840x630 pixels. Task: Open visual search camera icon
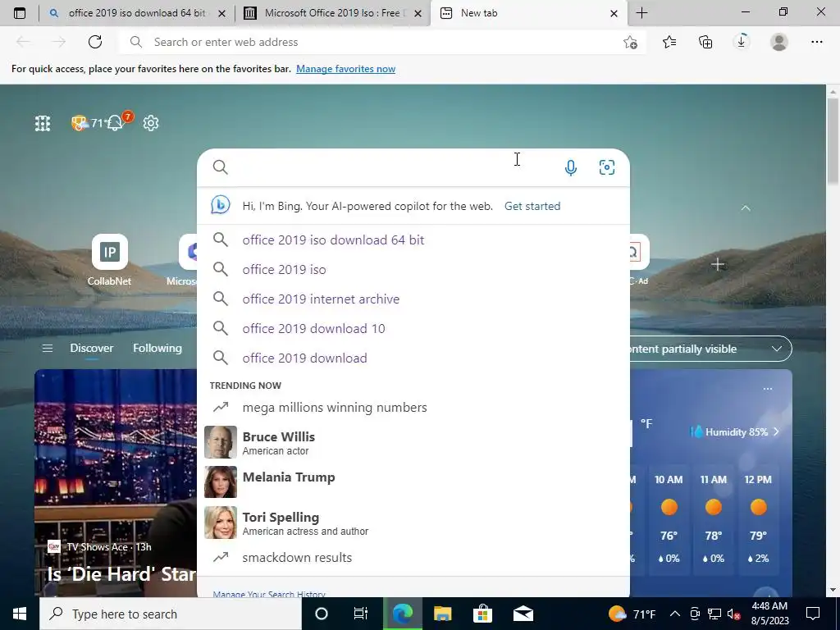606,167
